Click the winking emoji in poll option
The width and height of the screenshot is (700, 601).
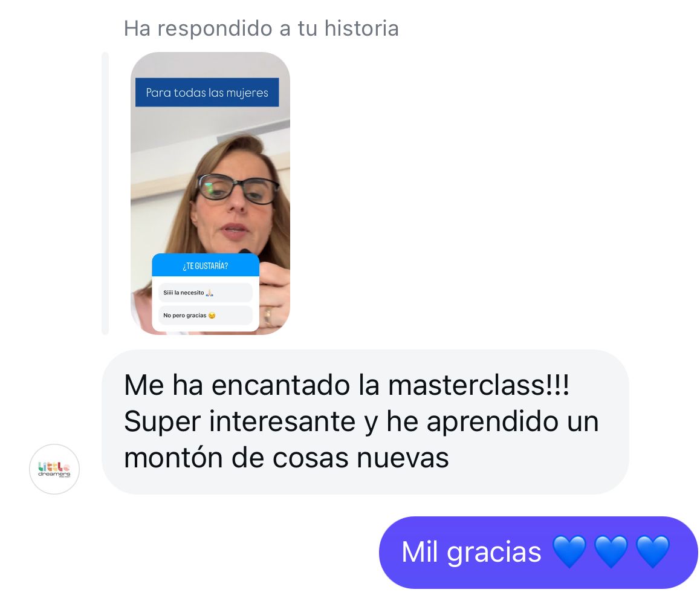212,315
